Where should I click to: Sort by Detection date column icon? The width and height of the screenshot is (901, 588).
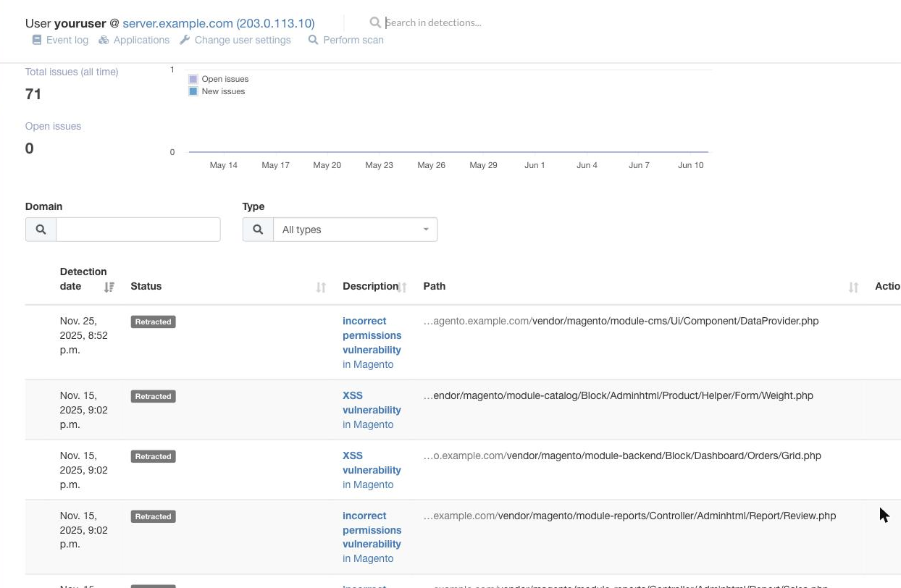click(x=109, y=287)
